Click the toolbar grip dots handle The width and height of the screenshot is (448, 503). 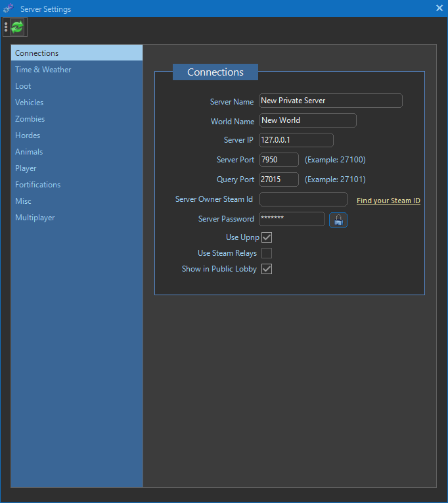[x=6, y=27]
